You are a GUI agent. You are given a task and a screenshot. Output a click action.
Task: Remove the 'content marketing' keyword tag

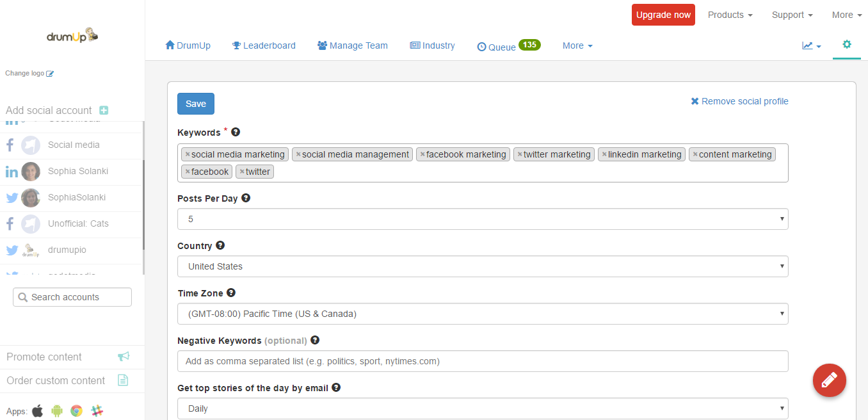coord(695,154)
